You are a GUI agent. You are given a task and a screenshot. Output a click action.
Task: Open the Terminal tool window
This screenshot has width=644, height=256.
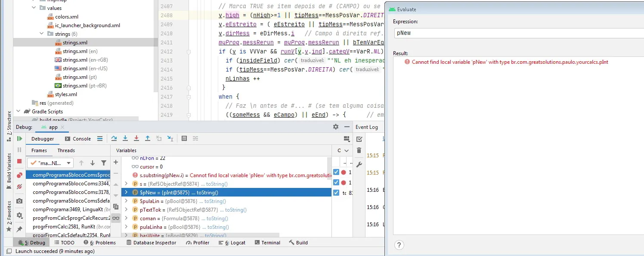pyautogui.click(x=267, y=243)
